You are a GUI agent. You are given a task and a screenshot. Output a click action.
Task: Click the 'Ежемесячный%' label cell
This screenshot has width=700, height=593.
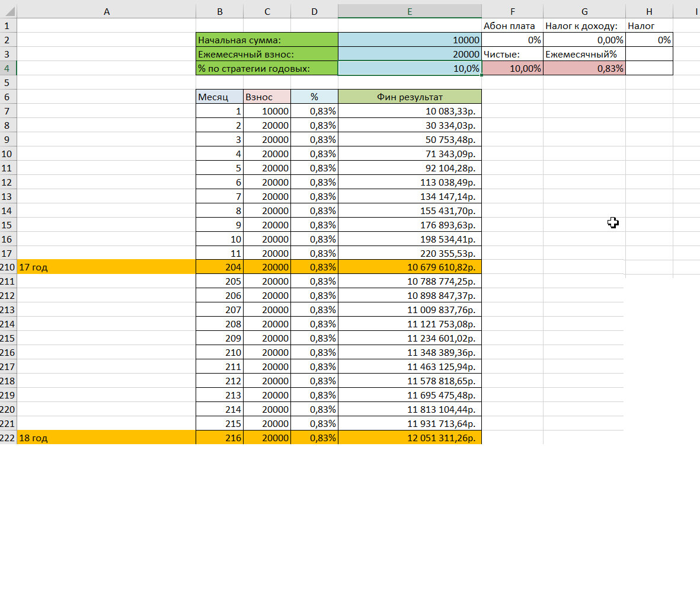584,54
